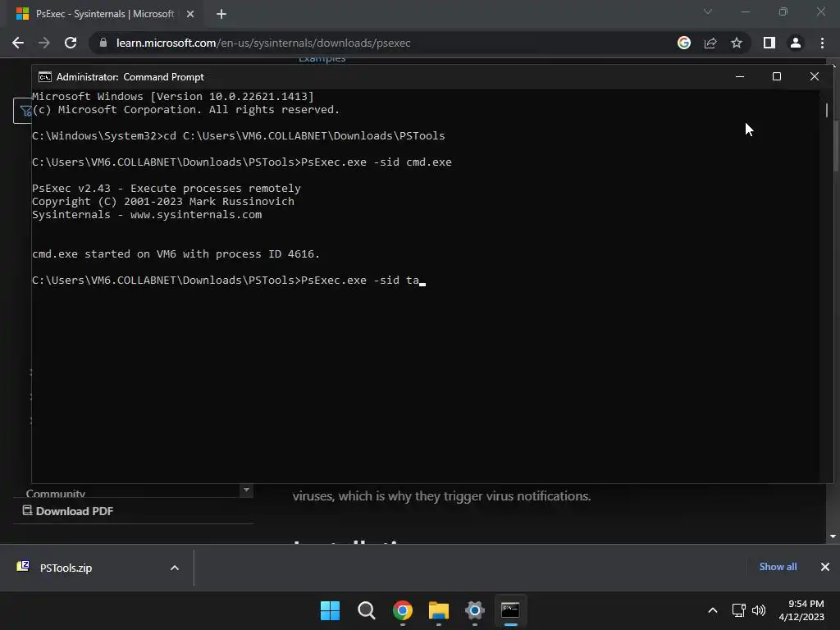This screenshot has width=840, height=630.
Task: Click the PsExec v2.43 header line
Action: (166, 189)
